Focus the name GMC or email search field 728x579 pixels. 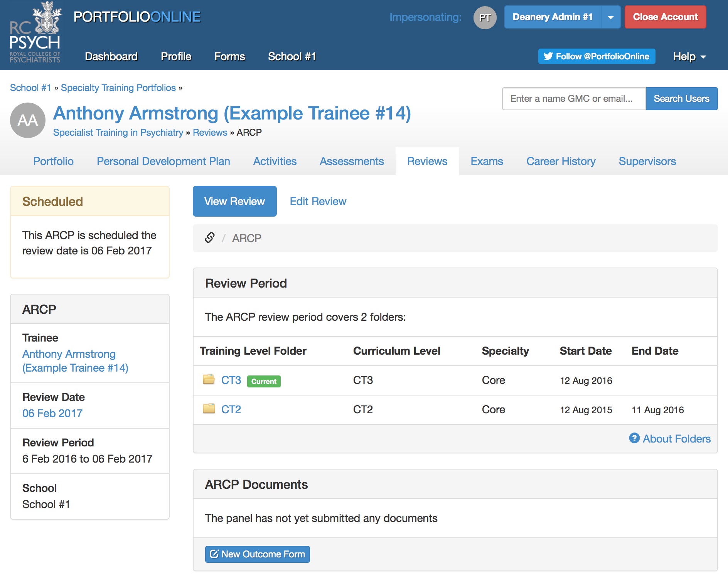point(573,99)
